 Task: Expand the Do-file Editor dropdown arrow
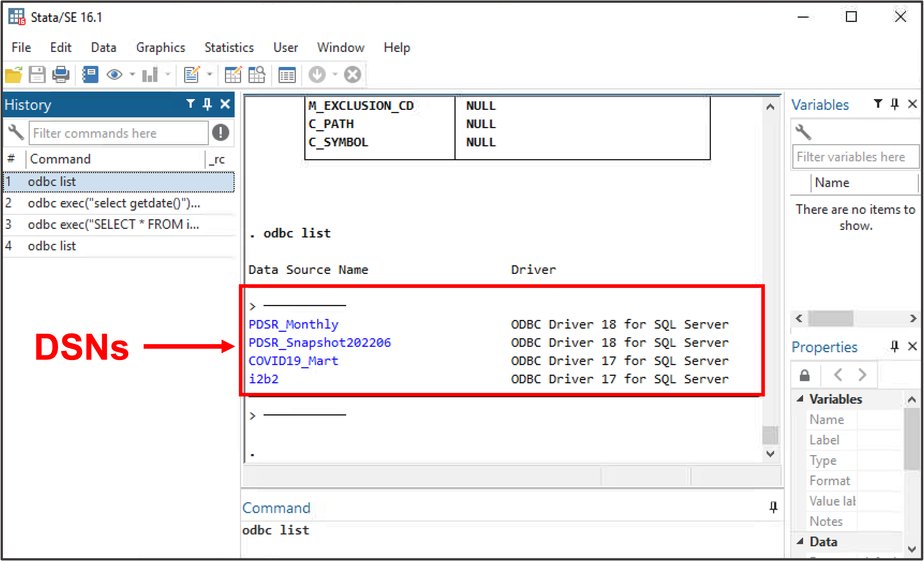(x=209, y=74)
